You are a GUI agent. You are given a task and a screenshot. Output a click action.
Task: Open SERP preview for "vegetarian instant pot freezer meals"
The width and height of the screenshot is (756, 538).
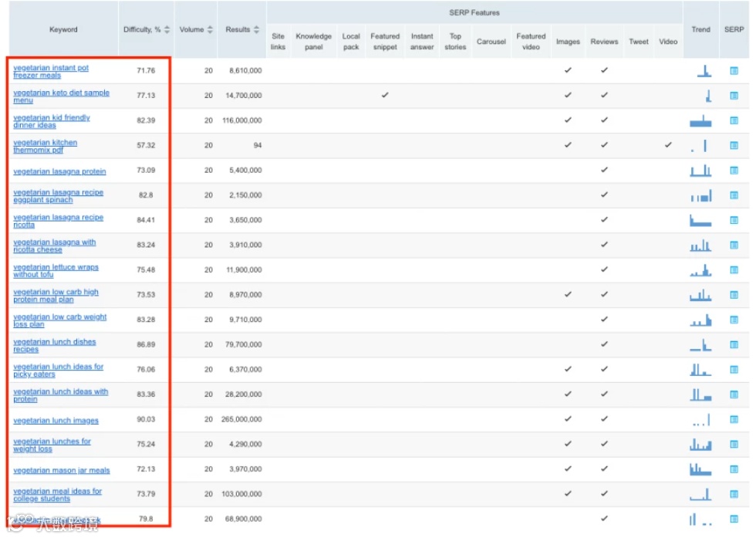coord(734,71)
